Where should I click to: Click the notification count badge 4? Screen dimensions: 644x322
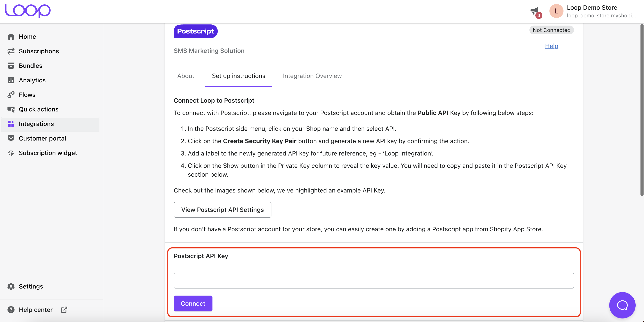coord(539,15)
